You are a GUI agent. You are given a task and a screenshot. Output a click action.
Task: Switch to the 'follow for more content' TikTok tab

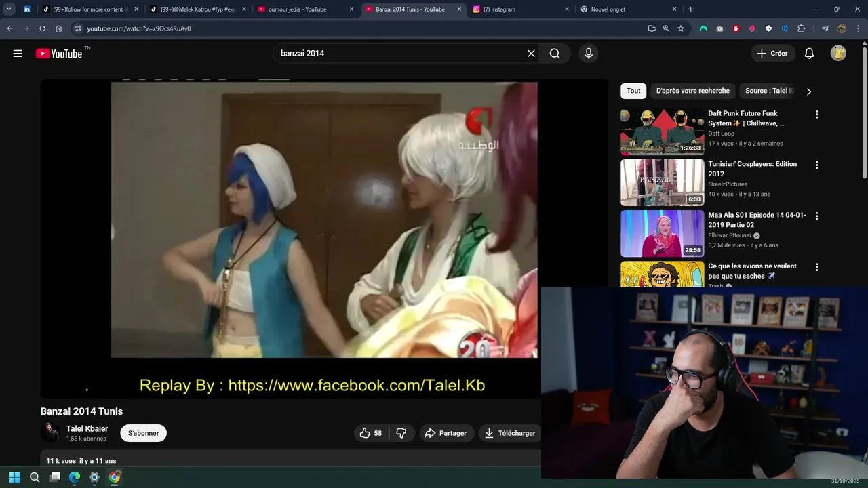[x=90, y=9]
